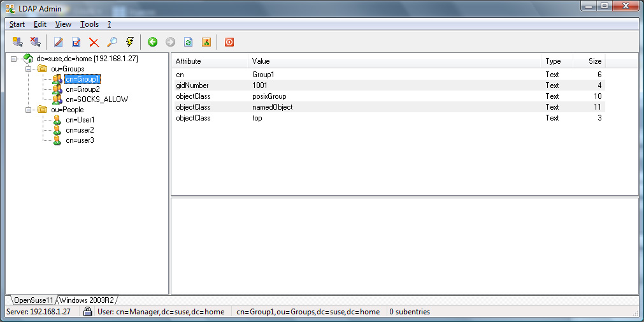The height and width of the screenshot is (322, 644).
Task: Click the home icon of dc=suse root
Action: pyautogui.click(x=28, y=59)
